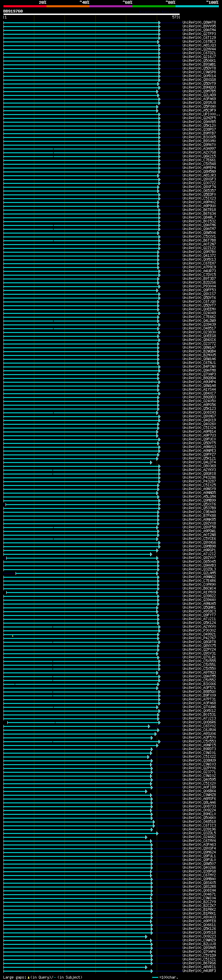Click label UniRef100_C0PR90
This screenshot has width=222, height=980.
coord(199,584)
